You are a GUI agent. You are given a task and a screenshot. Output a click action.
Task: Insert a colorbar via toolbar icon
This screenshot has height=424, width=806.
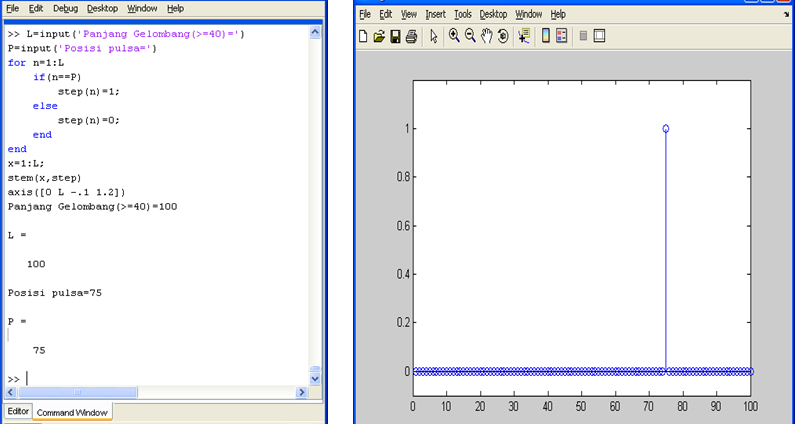pos(546,35)
